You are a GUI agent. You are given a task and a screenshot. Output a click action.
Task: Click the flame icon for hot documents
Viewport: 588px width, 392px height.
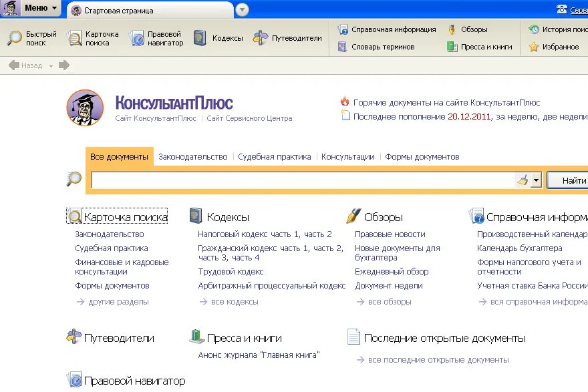point(345,102)
